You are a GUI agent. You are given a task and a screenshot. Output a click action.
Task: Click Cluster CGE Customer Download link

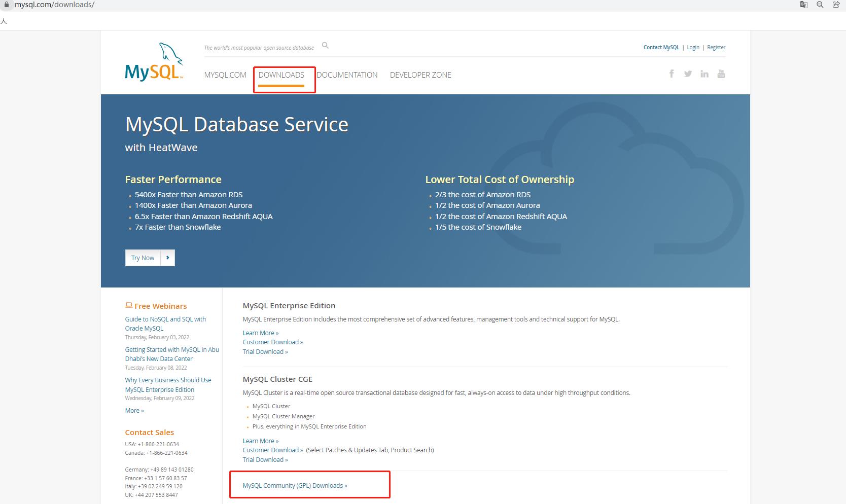pos(273,450)
